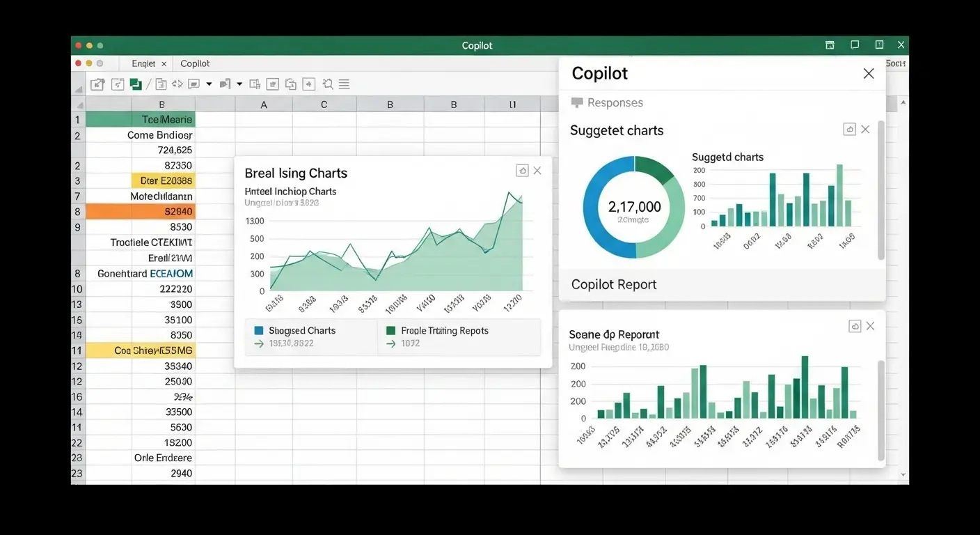Click the Suggetd charts bar chart

776,202
